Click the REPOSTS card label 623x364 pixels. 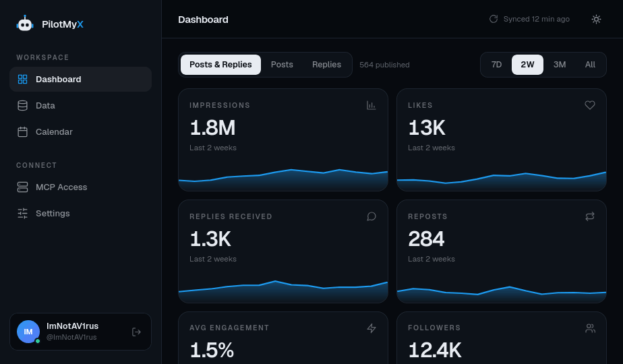(x=427, y=216)
